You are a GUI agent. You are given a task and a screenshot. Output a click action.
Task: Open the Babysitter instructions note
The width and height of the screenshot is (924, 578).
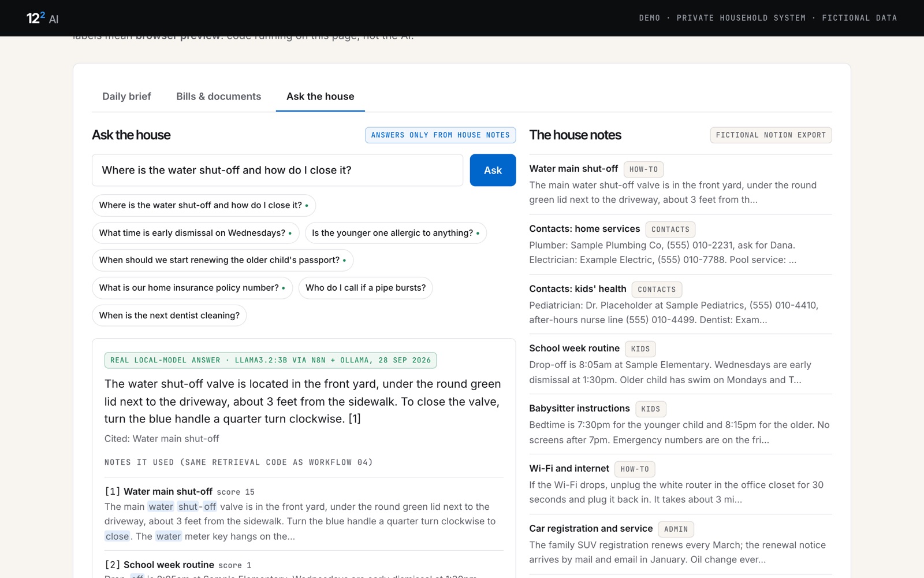pyautogui.click(x=579, y=409)
